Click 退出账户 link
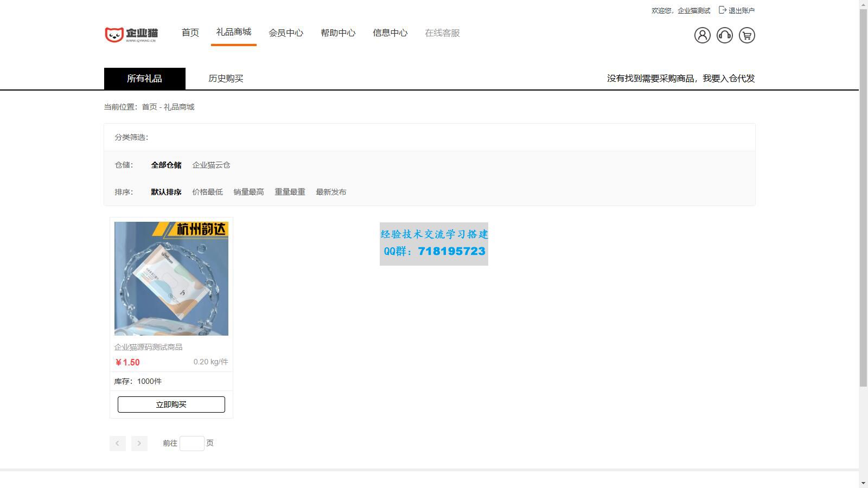 click(x=741, y=10)
